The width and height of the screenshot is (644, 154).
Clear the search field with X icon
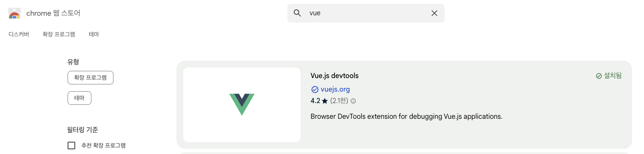(434, 13)
